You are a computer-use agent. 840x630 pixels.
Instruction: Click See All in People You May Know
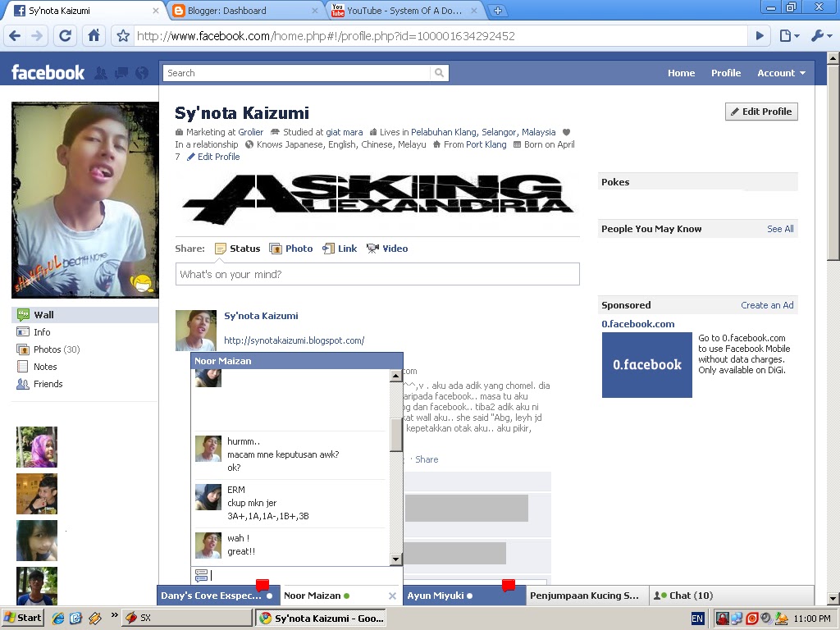point(780,229)
